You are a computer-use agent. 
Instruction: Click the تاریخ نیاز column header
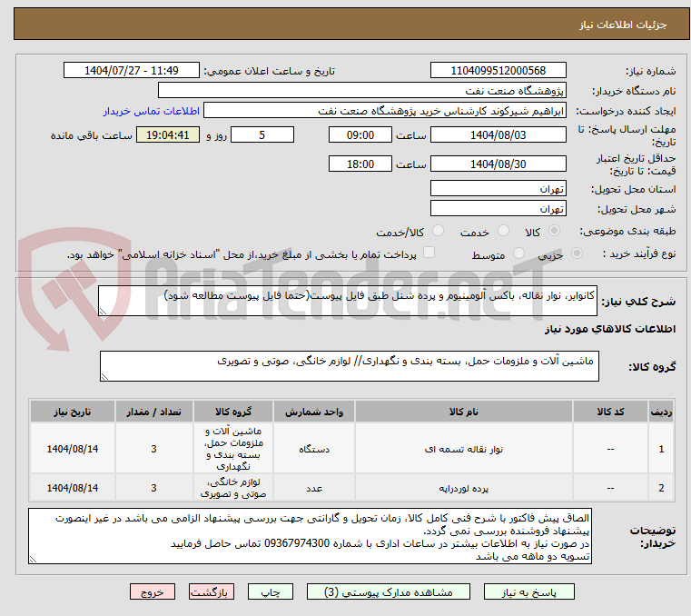(73, 412)
